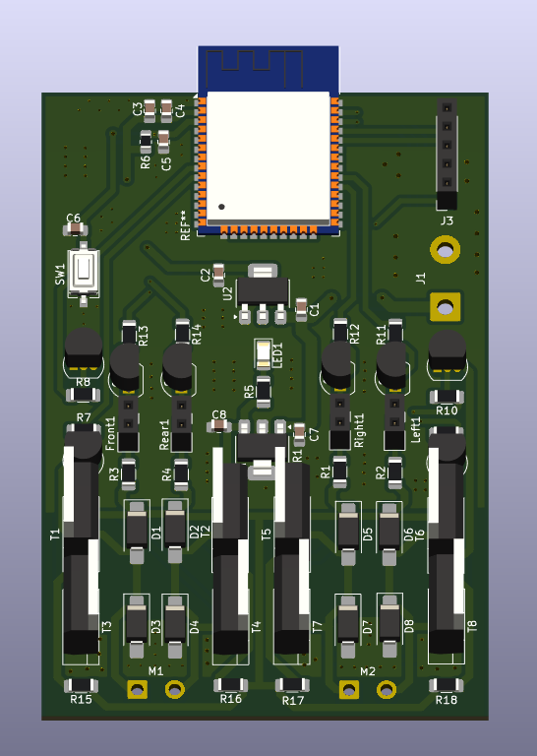Click resistor R16 at board bottom
The image size is (537, 756).
[x=231, y=685]
